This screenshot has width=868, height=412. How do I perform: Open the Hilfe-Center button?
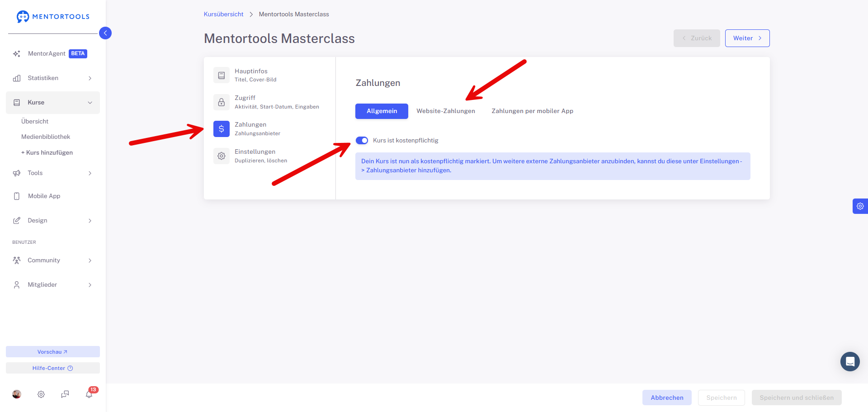[53, 368]
